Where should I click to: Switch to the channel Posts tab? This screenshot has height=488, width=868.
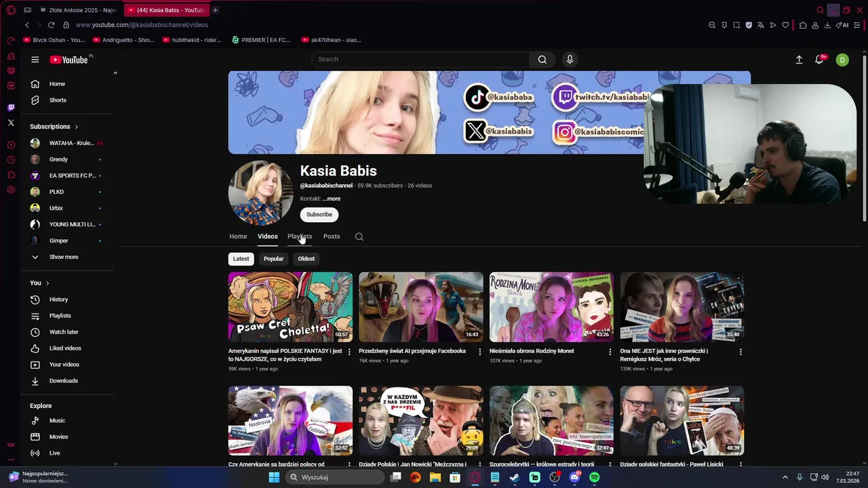[332, 237]
